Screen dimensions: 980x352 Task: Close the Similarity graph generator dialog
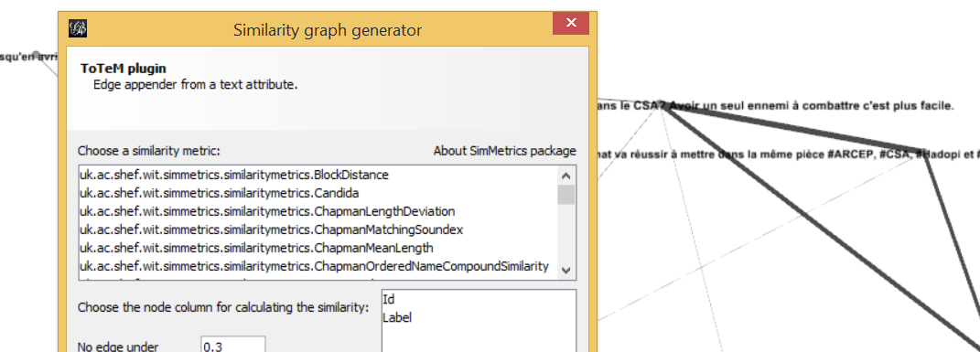click(x=571, y=23)
